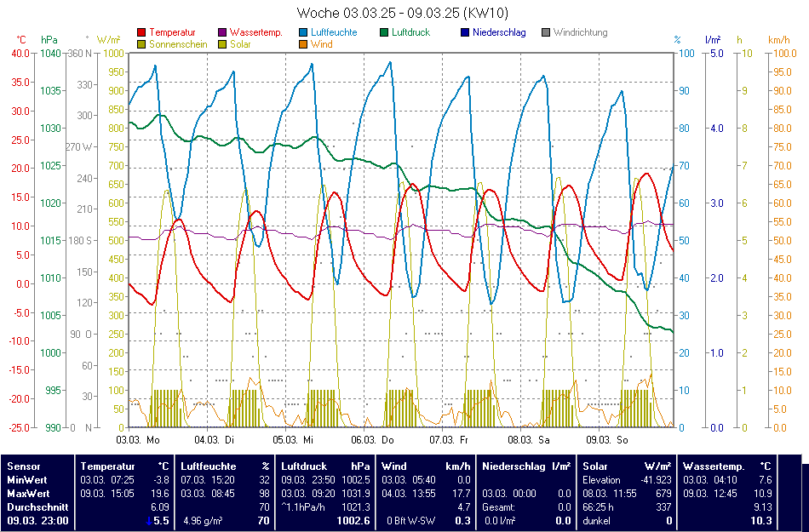The image size is (809, 532).
Task: Click the Wassertemp. current value 10.3
Action: [x=760, y=520]
